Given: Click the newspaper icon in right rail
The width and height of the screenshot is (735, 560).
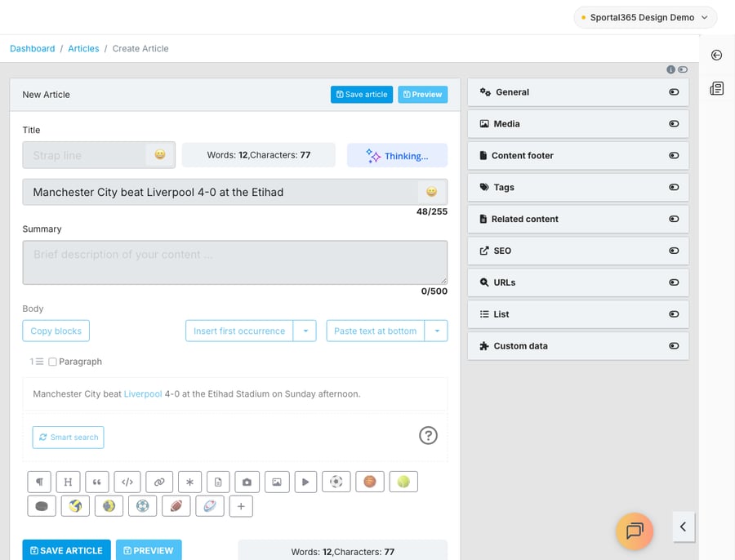Looking at the screenshot, I should tap(717, 88).
